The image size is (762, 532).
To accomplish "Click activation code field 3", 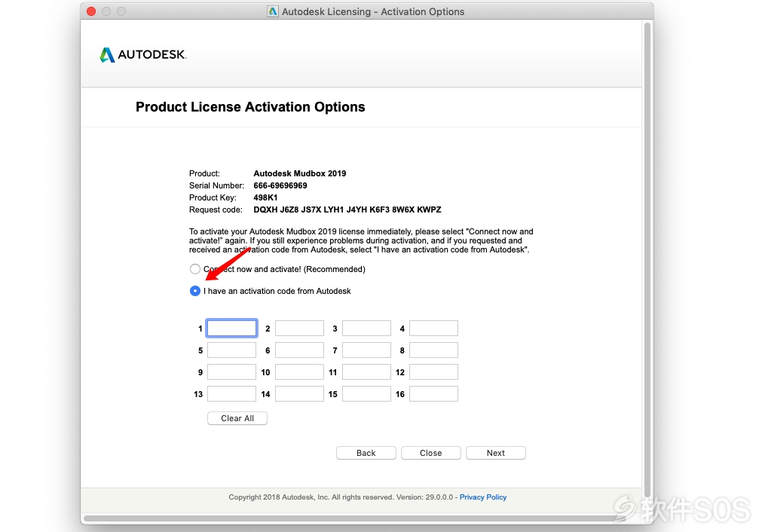I will [366, 329].
